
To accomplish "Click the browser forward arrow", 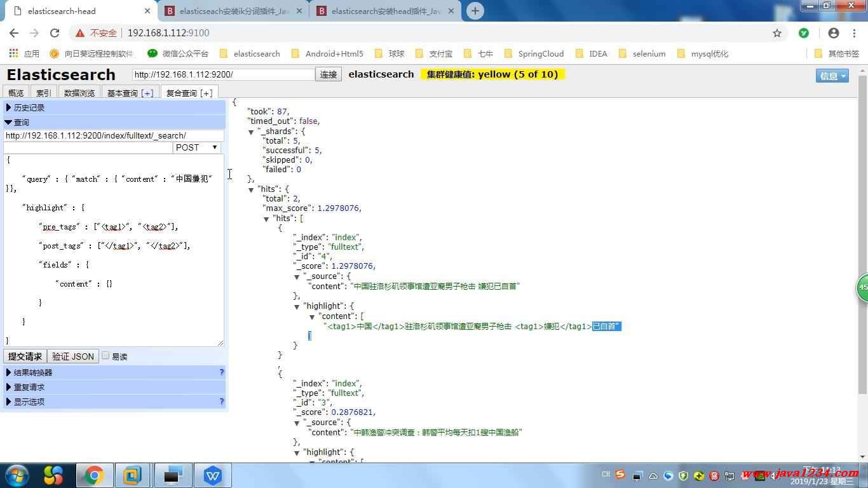I will click(34, 33).
